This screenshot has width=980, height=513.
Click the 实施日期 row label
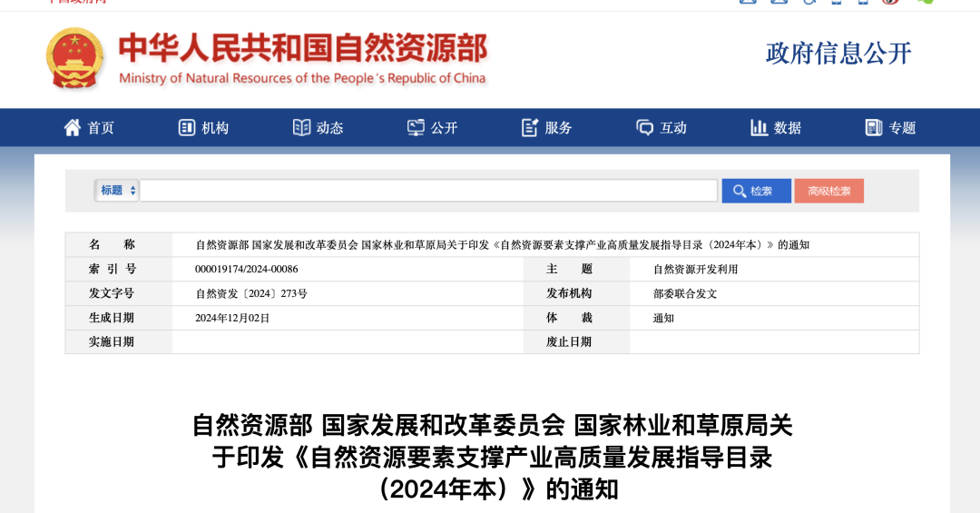(x=112, y=341)
